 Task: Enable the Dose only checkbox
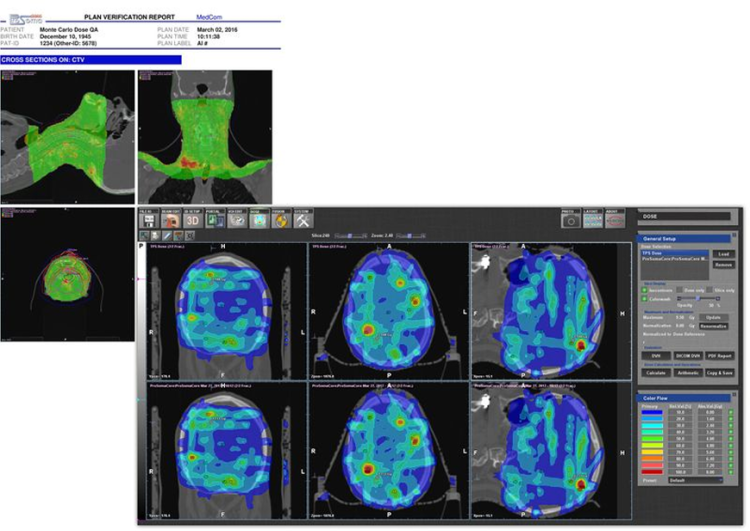pos(680,290)
